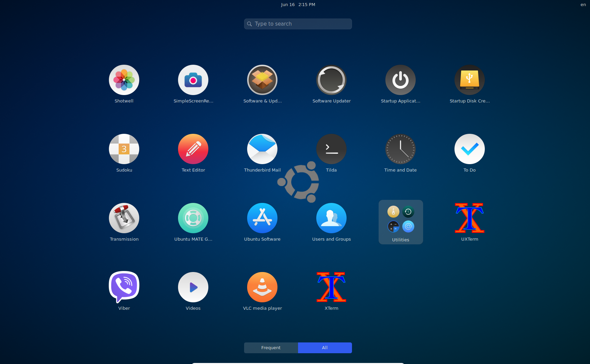Viewport: 590px width, 364px height.
Task: Open Transmission torrent client
Action: (124, 218)
